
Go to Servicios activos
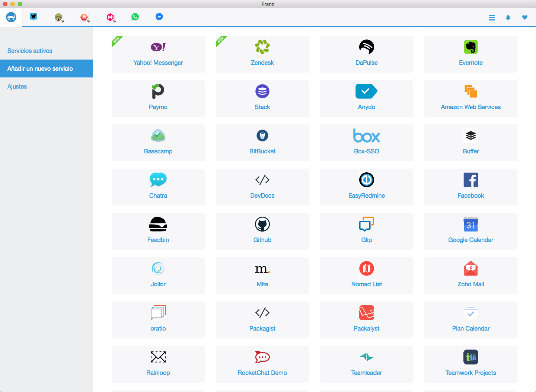pos(30,51)
